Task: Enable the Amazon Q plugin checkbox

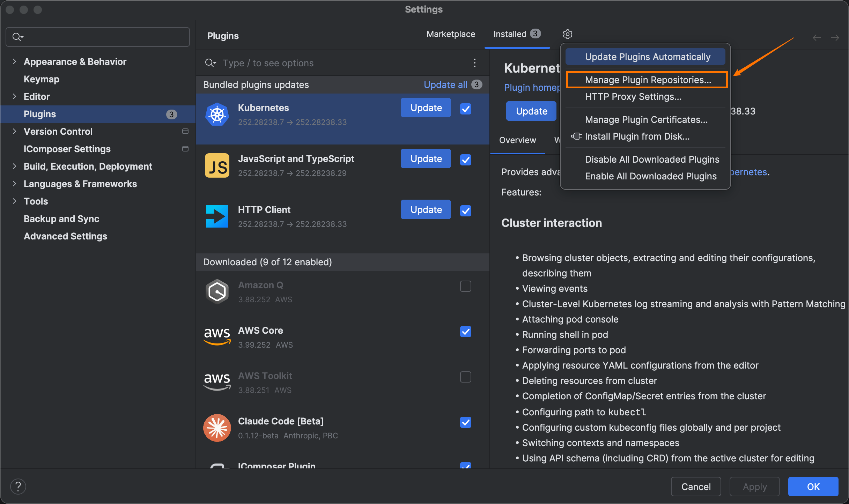Action: (x=466, y=286)
